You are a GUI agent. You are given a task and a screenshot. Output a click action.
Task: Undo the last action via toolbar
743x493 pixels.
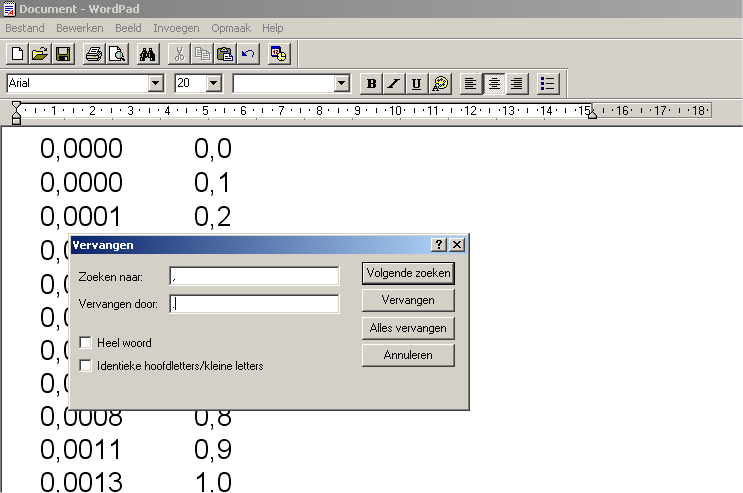248,54
